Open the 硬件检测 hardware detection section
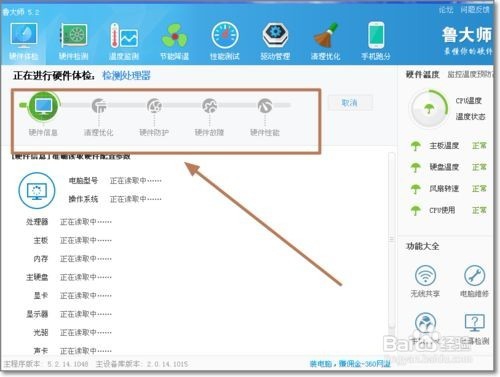The width and height of the screenshot is (500, 377). [x=73, y=41]
